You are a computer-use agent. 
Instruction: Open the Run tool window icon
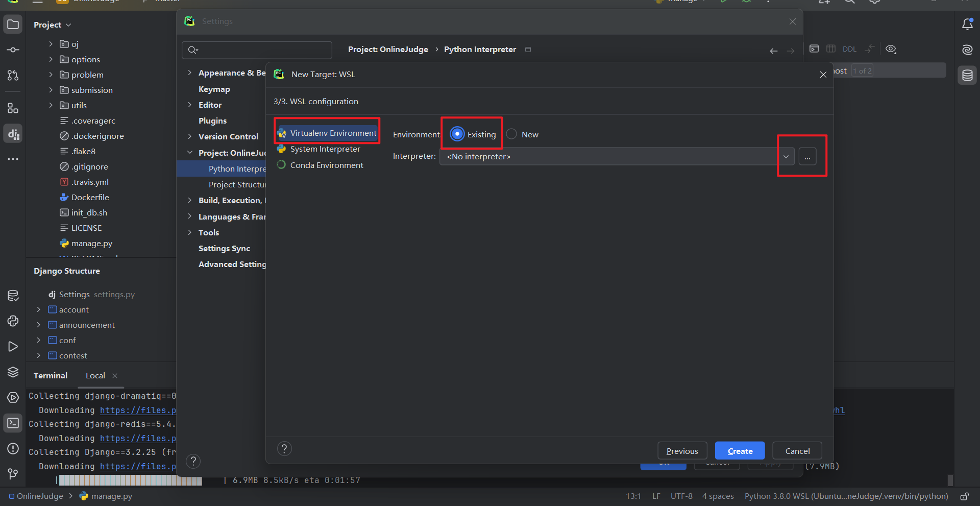pos(13,347)
